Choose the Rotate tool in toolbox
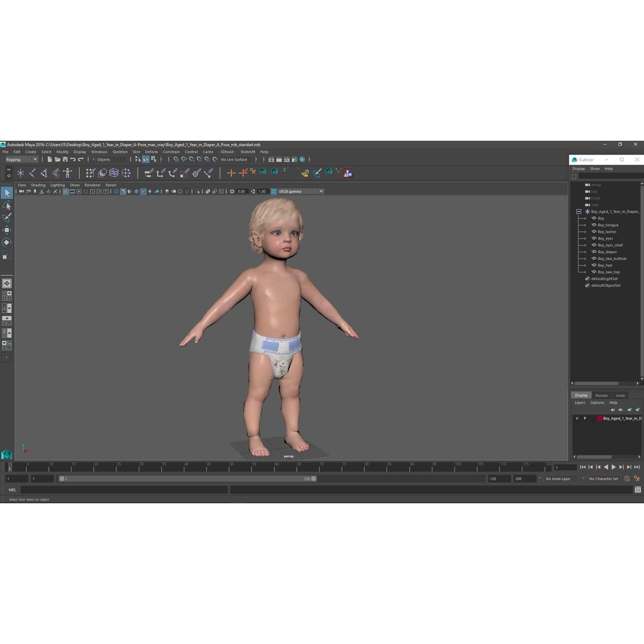The height and width of the screenshot is (644, 644). [x=7, y=242]
